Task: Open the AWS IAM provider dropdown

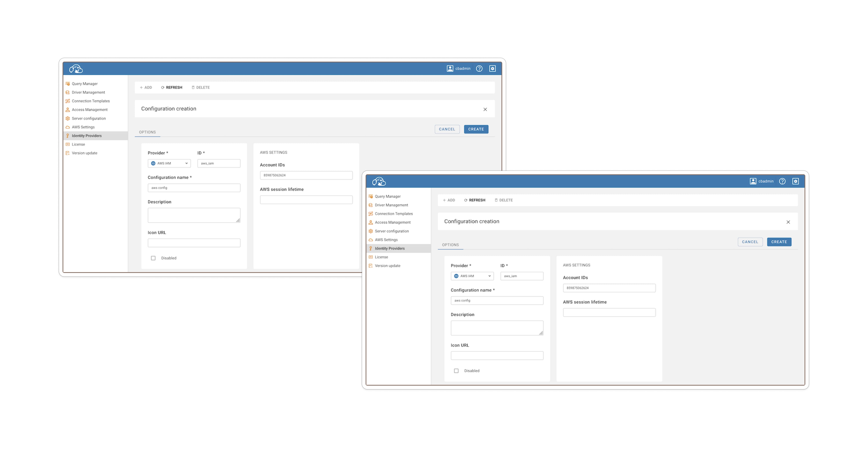Action: pyautogui.click(x=169, y=163)
